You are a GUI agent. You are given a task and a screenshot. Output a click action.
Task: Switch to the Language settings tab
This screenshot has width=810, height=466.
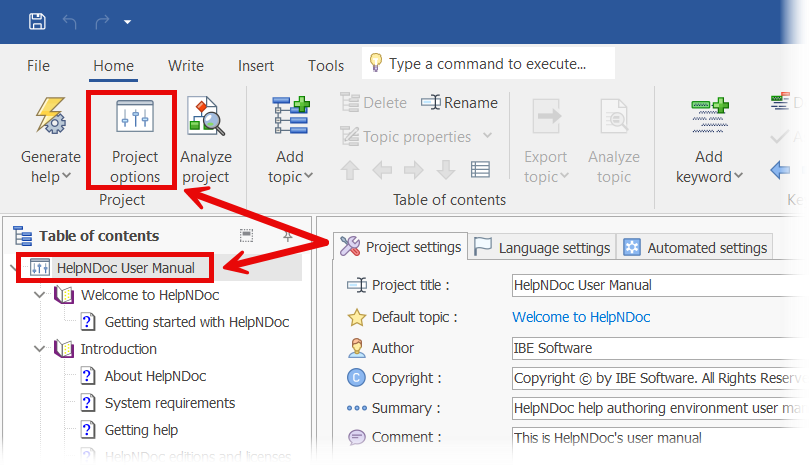coord(541,247)
